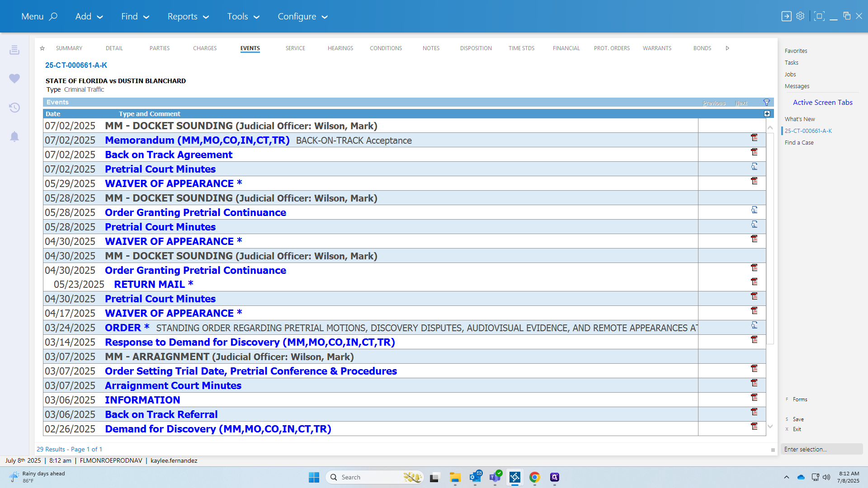Open the Find dropdown menu
The image size is (868, 488).
coord(135,16)
